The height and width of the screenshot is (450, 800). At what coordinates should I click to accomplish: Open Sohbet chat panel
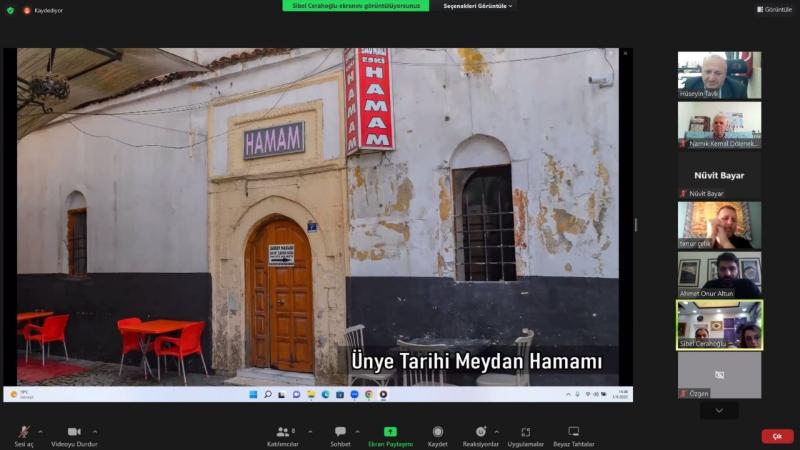pos(340,432)
